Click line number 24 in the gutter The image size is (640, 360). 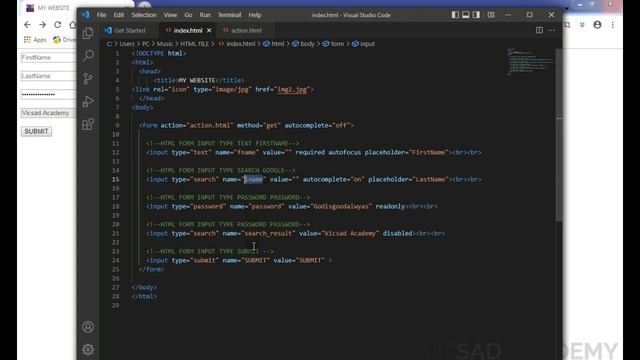116,260
